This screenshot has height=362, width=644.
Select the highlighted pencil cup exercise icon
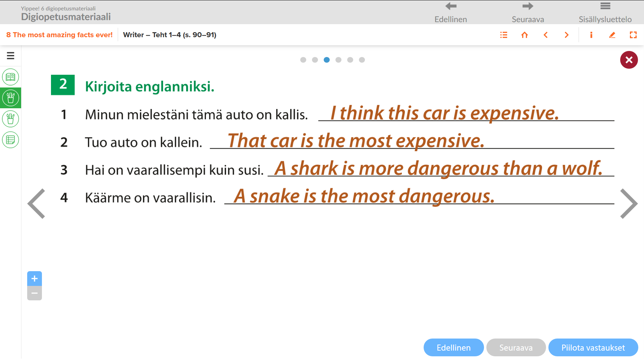point(10,98)
